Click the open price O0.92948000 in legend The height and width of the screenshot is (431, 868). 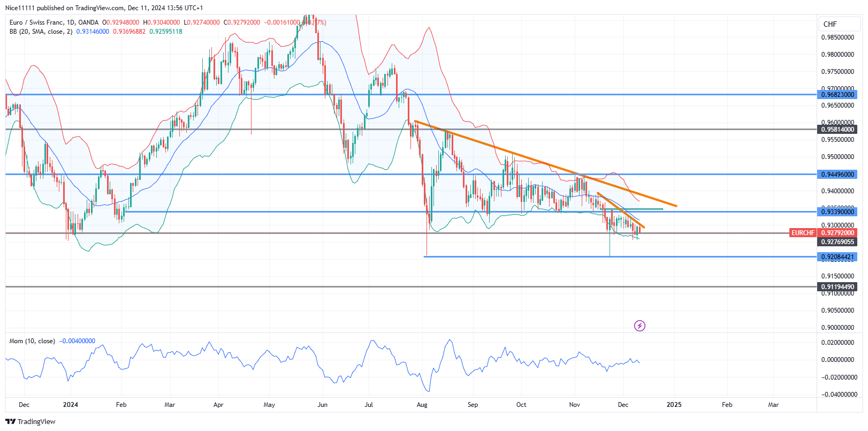point(121,22)
